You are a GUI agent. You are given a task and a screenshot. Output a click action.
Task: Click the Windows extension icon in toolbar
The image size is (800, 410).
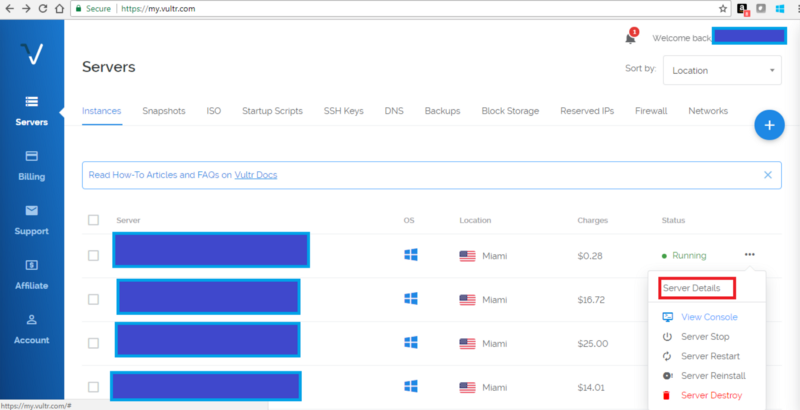(x=780, y=9)
